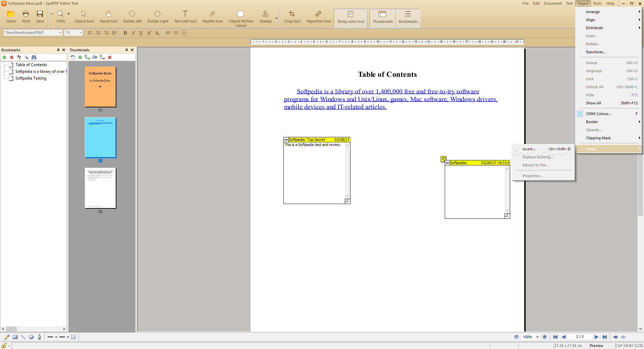The image size is (644, 349).
Task: Zoom out with the minus magnifier in status bar
Action: coord(517,337)
